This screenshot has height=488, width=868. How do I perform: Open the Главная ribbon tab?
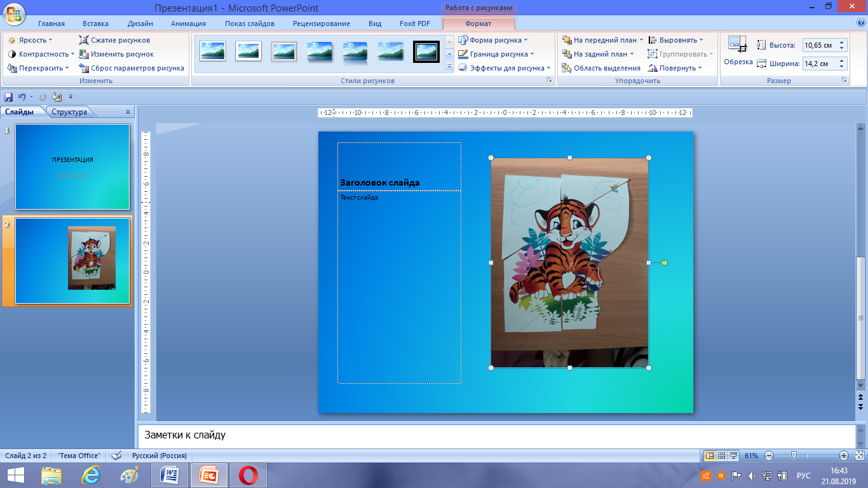click(x=51, y=24)
